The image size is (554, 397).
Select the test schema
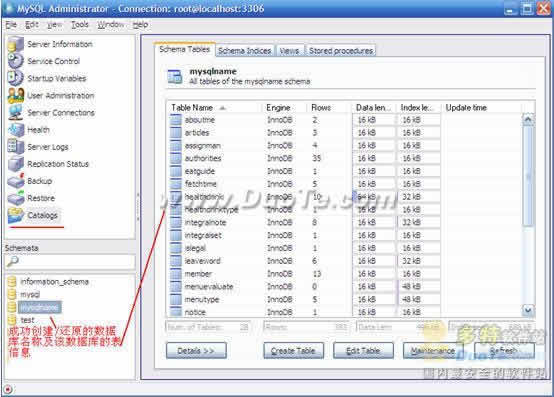click(x=27, y=320)
